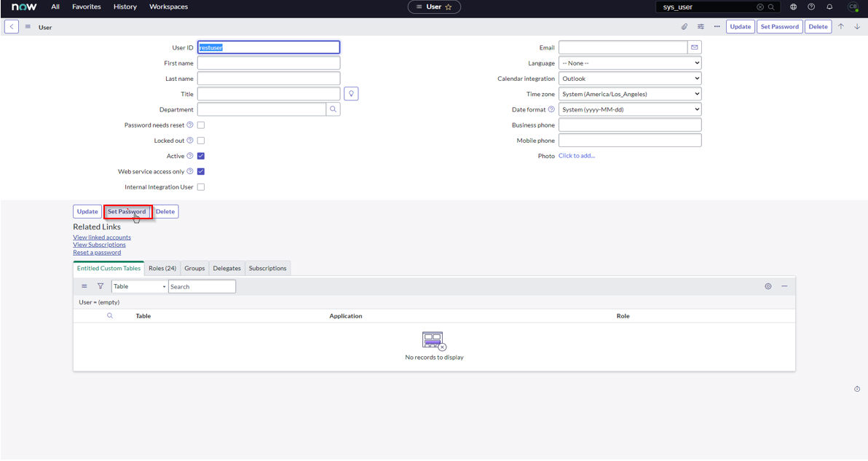Open the Language dropdown

coord(630,63)
